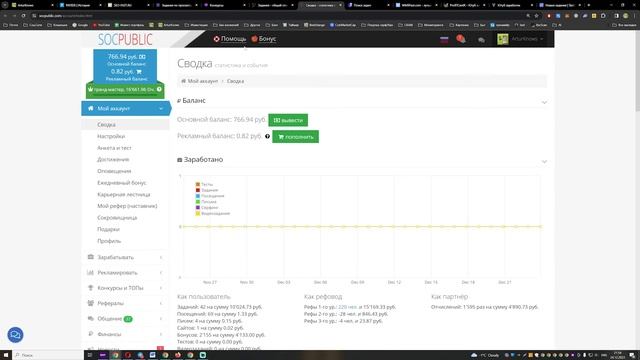Screen dimensions: 640x360
Task: Open the Бонус link in the header
Action: pos(264,39)
